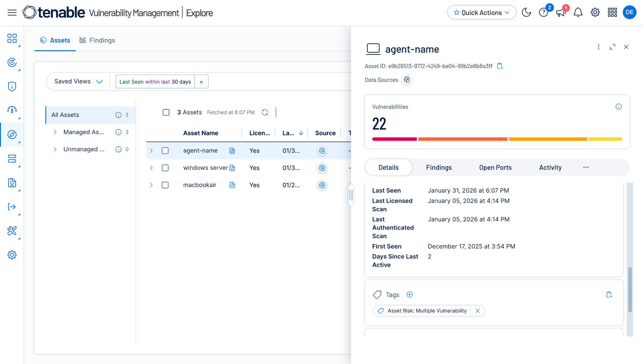Open the Saved Views dropdown
643x364 pixels.
pos(78,82)
